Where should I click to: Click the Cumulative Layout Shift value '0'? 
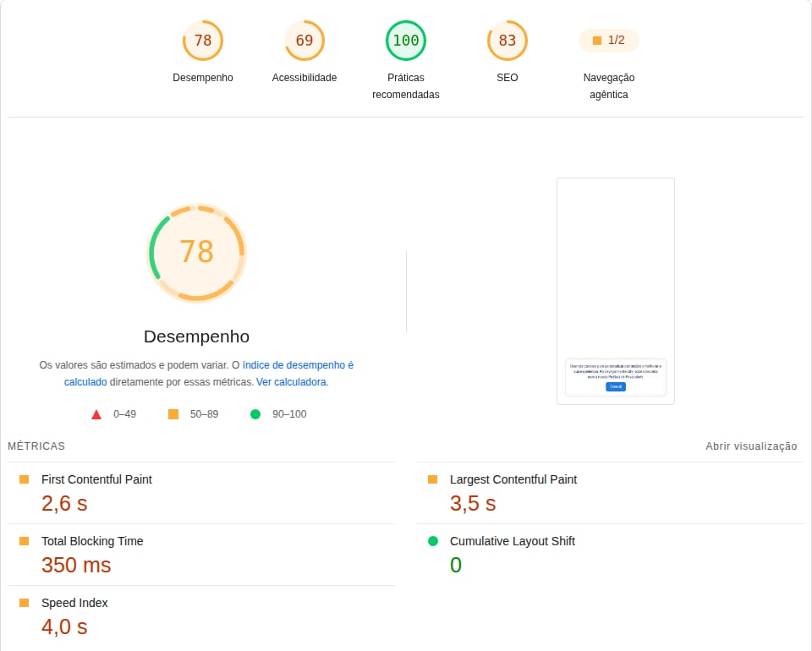(x=456, y=565)
